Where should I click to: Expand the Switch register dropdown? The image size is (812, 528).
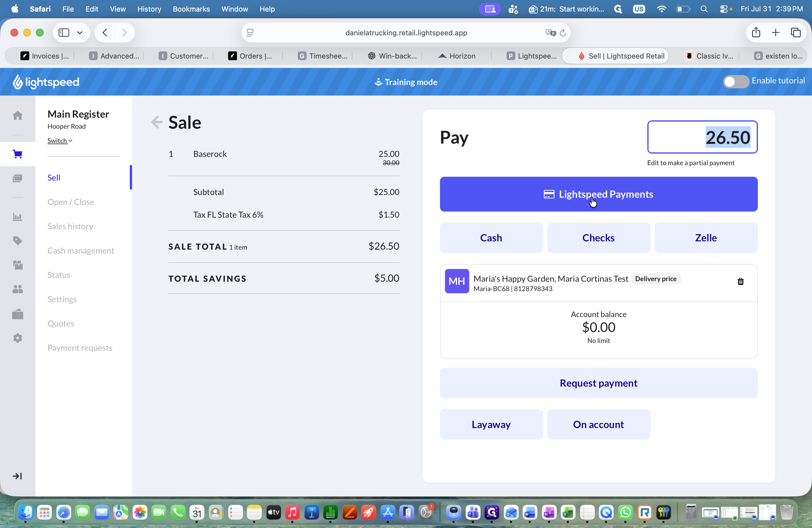tap(60, 141)
